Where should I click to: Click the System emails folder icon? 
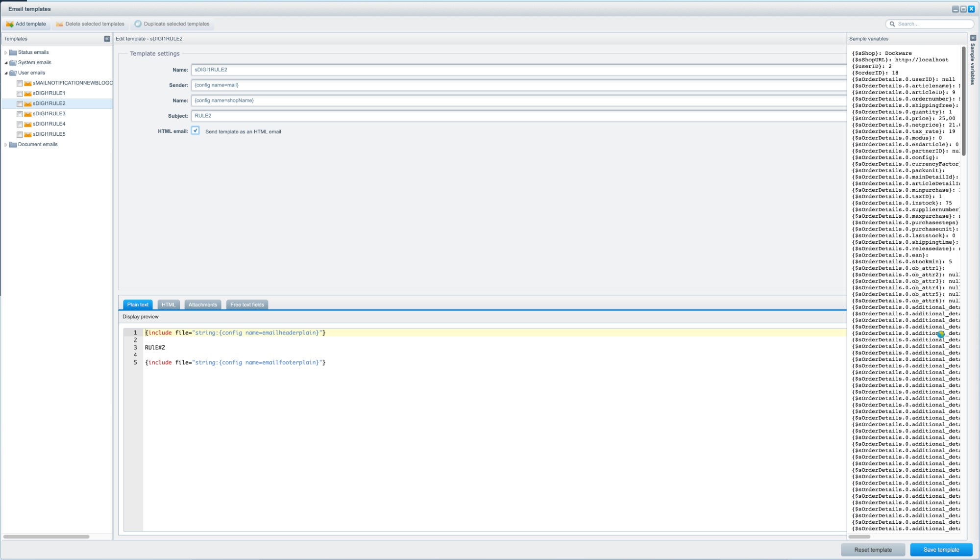coord(13,63)
